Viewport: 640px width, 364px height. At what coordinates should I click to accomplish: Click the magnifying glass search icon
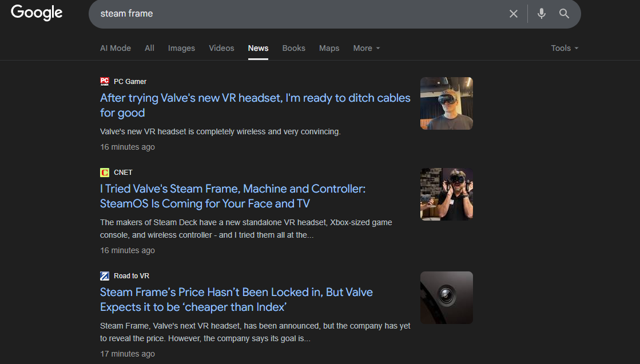(564, 14)
